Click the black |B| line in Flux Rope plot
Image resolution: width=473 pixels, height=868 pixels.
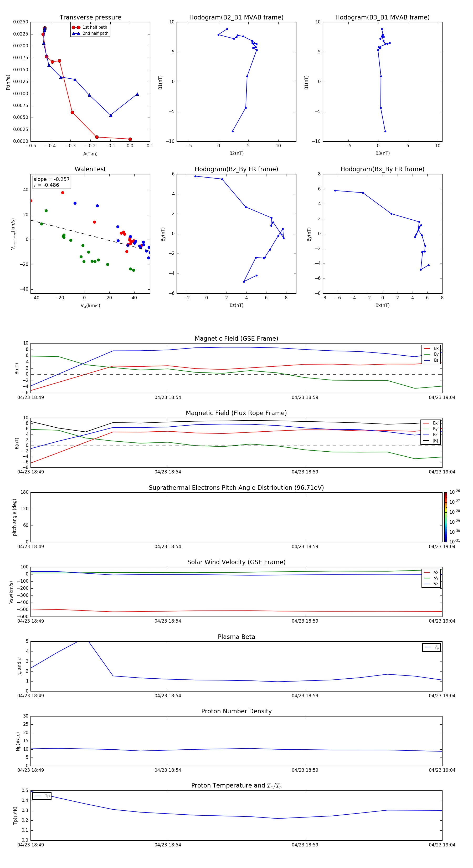236,421
